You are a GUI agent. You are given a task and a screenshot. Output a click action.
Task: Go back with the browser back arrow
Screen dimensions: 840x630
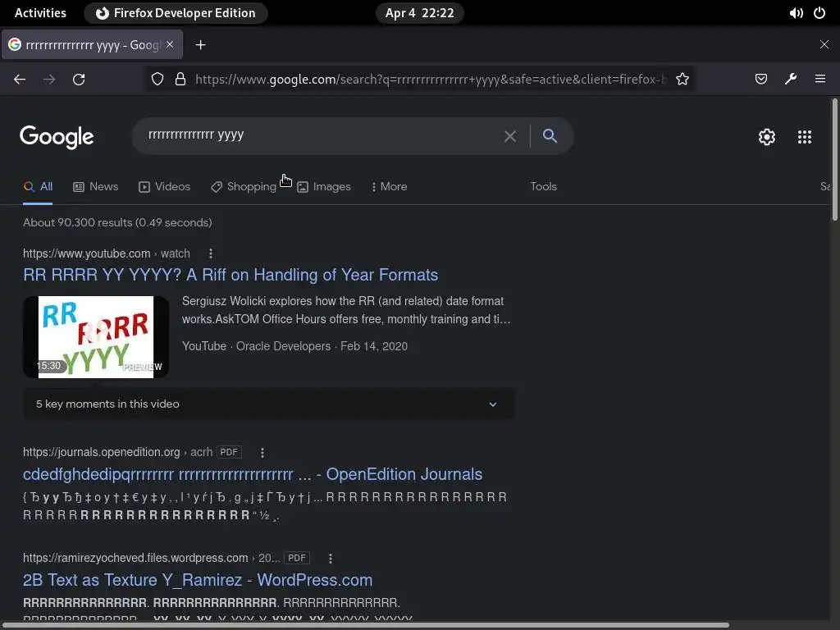coord(20,80)
